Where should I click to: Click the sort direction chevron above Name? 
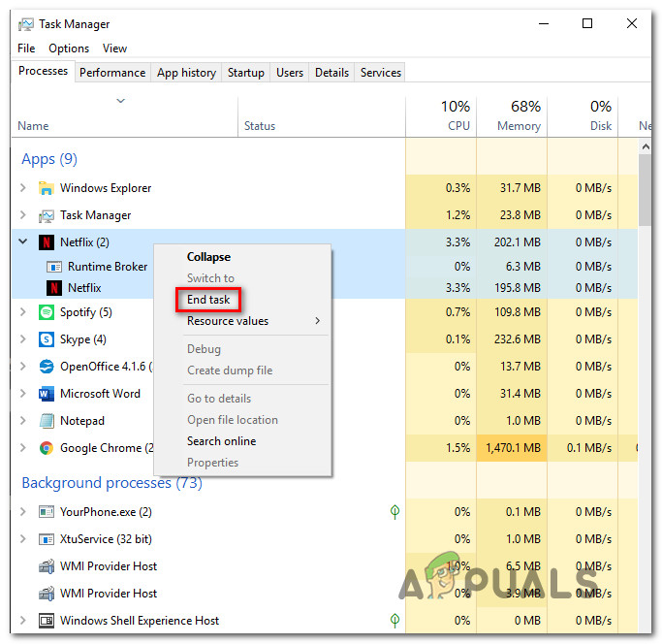[x=121, y=101]
